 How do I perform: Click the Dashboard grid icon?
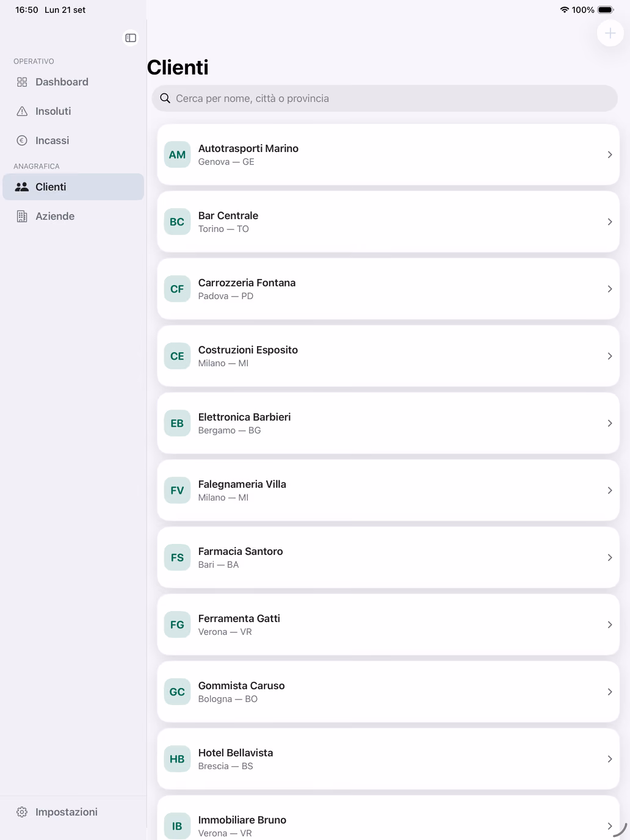(x=22, y=82)
